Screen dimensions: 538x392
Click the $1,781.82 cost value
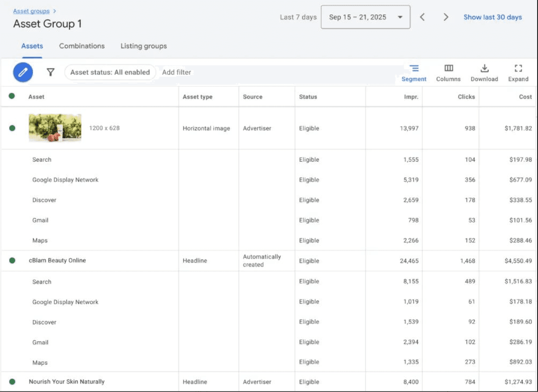518,128
